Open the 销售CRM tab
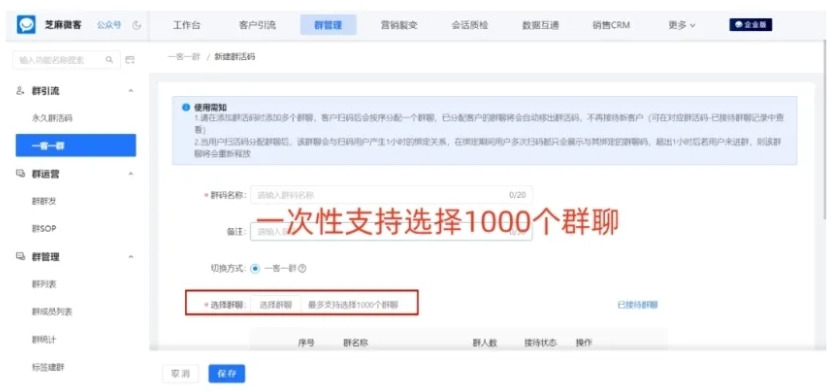Viewport: 837px width, 392px height. (611, 25)
